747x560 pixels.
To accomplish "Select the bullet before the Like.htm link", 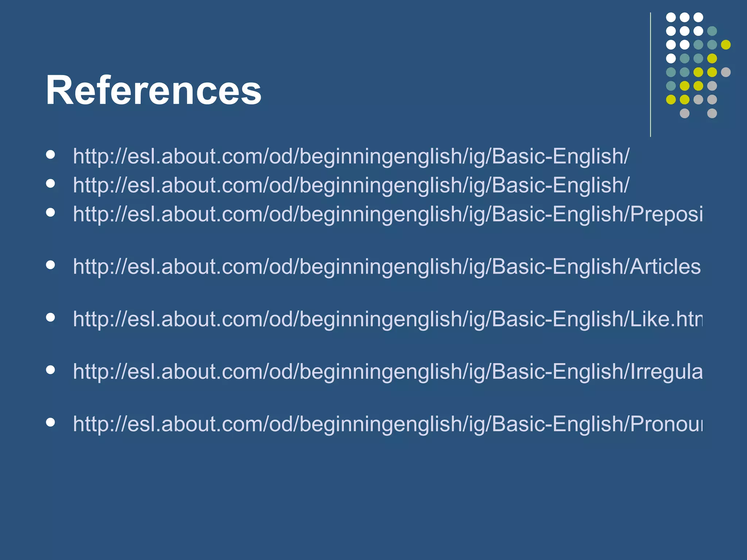I will pos(51,317).
